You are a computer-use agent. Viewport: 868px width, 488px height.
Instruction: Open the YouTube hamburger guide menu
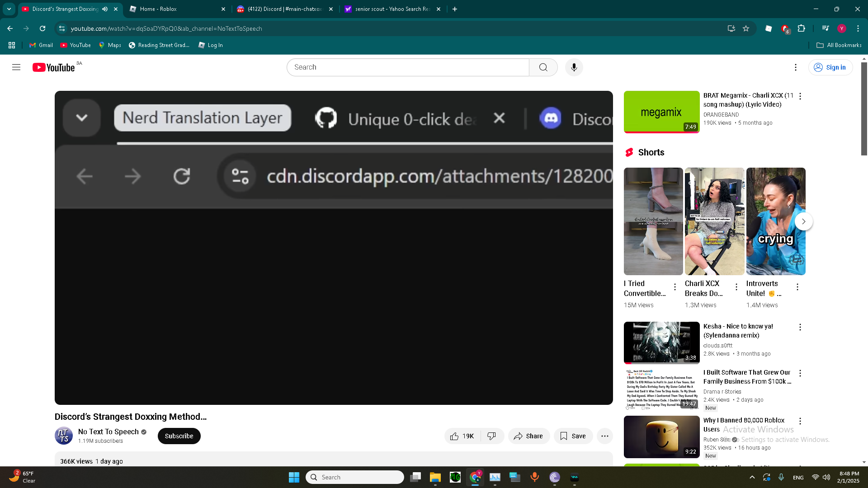(x=16, y=67)
